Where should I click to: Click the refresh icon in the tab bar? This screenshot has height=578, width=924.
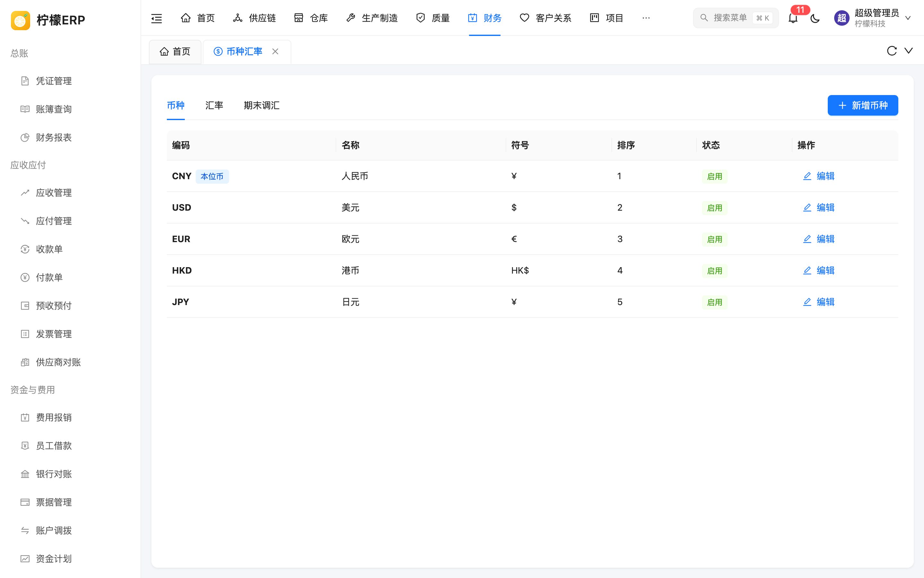coord(892,51)
